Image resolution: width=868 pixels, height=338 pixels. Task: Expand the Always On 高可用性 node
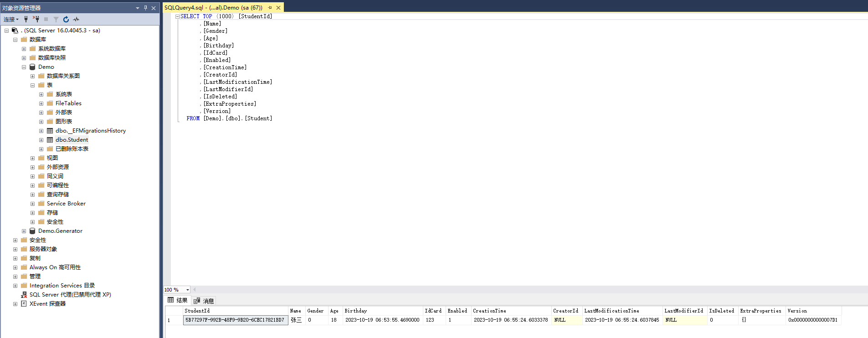pyautogui.click(x=15, y=267)
